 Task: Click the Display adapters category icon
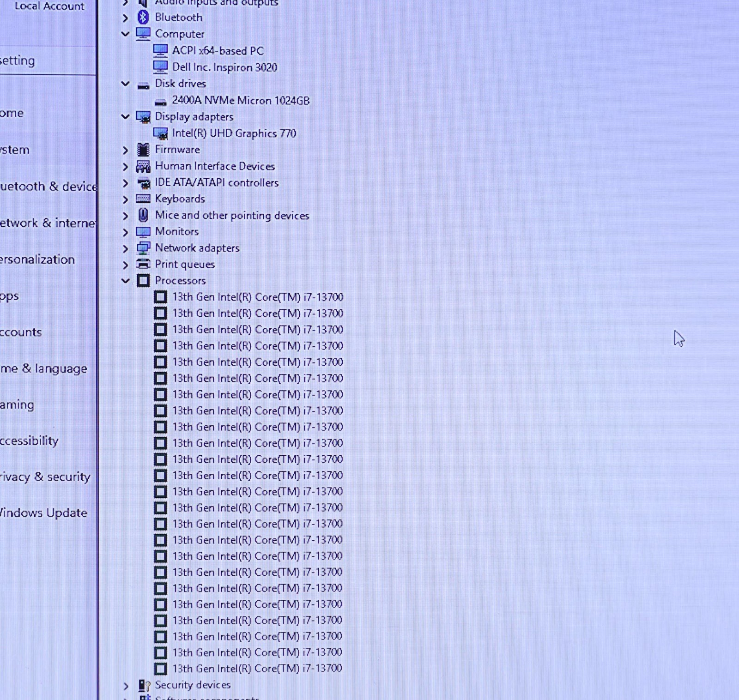tap(143, 117)
